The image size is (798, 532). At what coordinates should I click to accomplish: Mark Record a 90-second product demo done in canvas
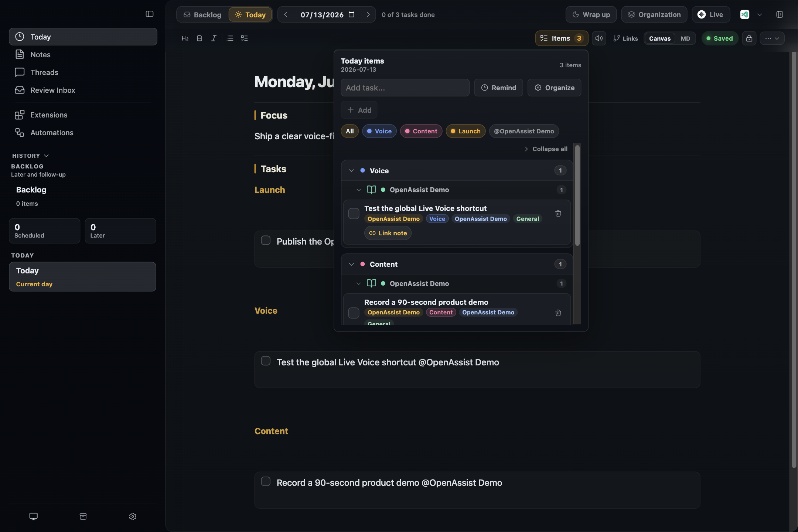[x=266, y=481]
